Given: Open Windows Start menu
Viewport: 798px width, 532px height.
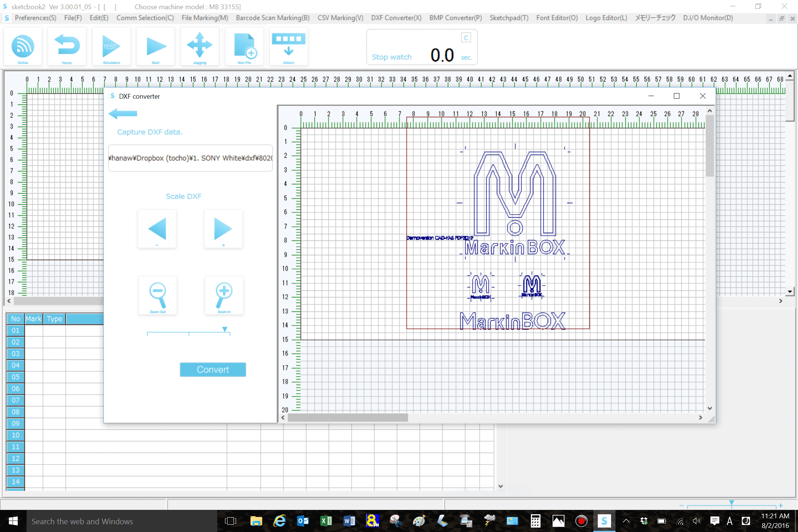Looking at the screenshot, I should tap(13, 521).
